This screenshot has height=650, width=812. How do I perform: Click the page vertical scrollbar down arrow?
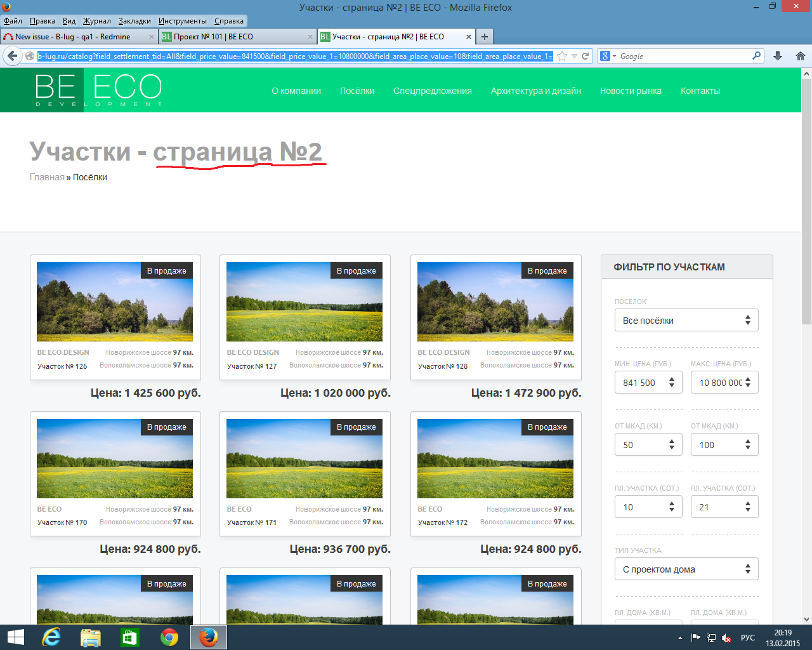coord(806,619)
